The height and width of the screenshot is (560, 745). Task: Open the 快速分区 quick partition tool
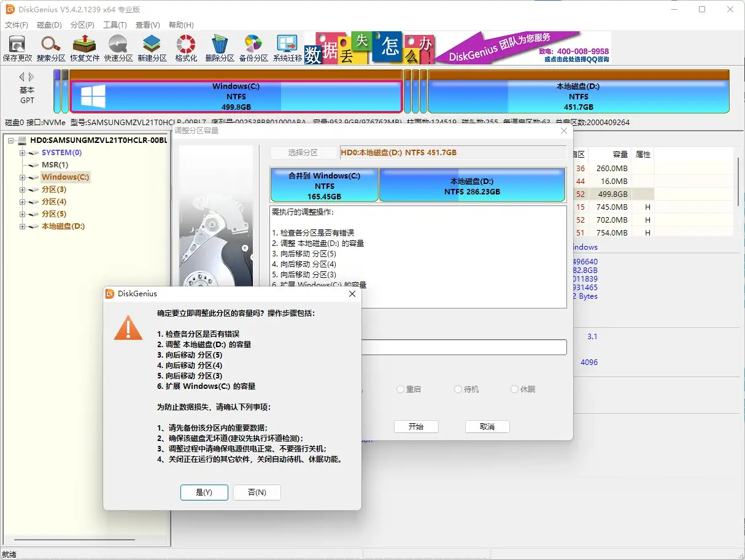[118, 47]
